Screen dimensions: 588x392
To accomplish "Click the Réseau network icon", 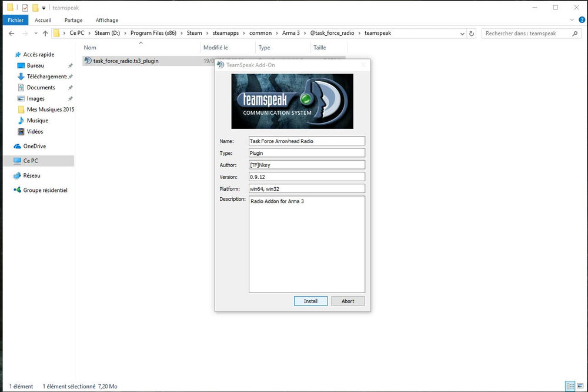I will pyautogui.click(x=17, y=175).
